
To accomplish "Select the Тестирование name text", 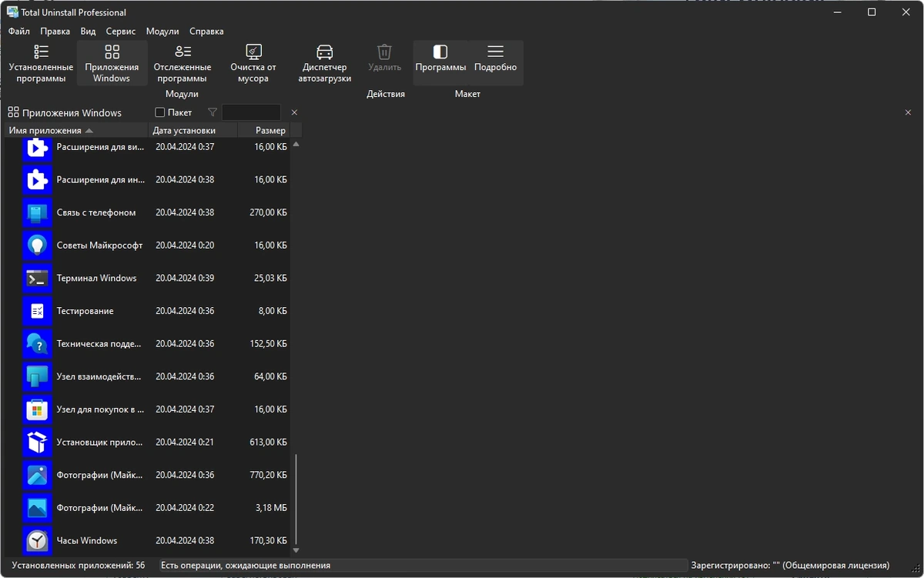I will pyautogui.click(x=85, y=311).
